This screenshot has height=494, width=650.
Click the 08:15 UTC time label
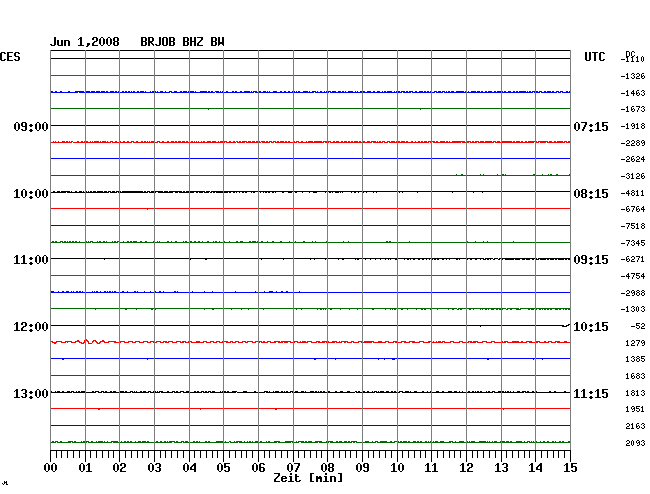point(591,194)
